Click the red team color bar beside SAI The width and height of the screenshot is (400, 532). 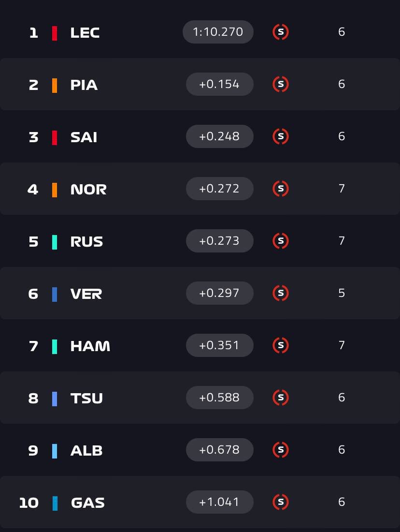click(x=55, y=137)
